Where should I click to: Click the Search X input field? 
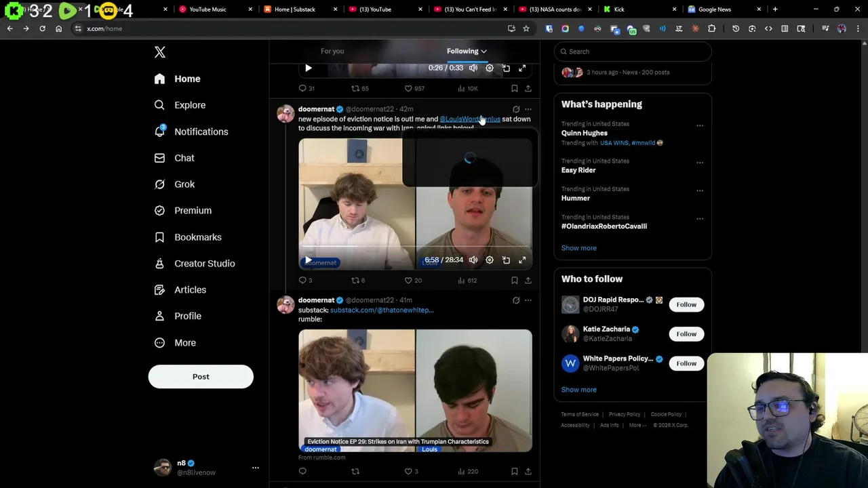pos(633,52)
